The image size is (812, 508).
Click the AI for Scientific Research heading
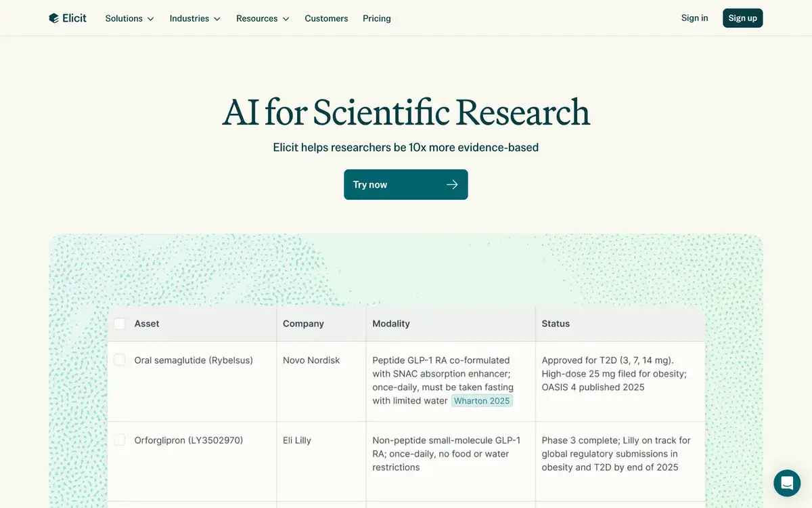click(406, 112)
